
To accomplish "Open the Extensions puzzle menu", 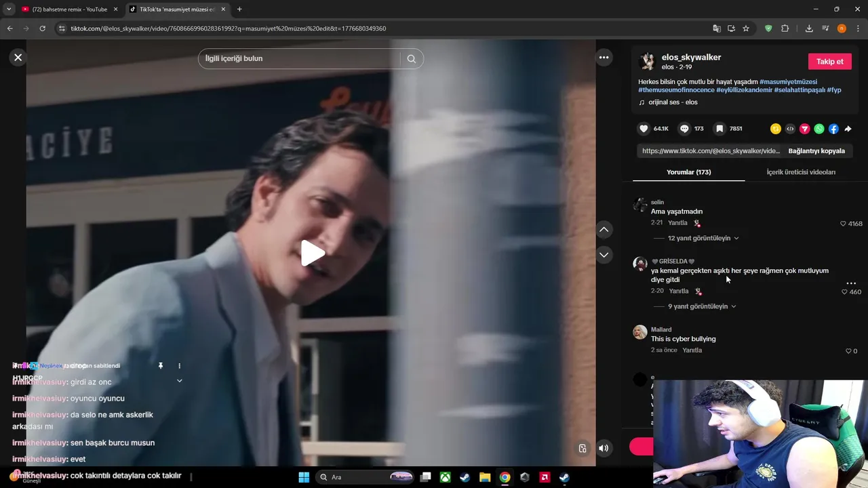I will pyautogui.click(x=785, y=28).
